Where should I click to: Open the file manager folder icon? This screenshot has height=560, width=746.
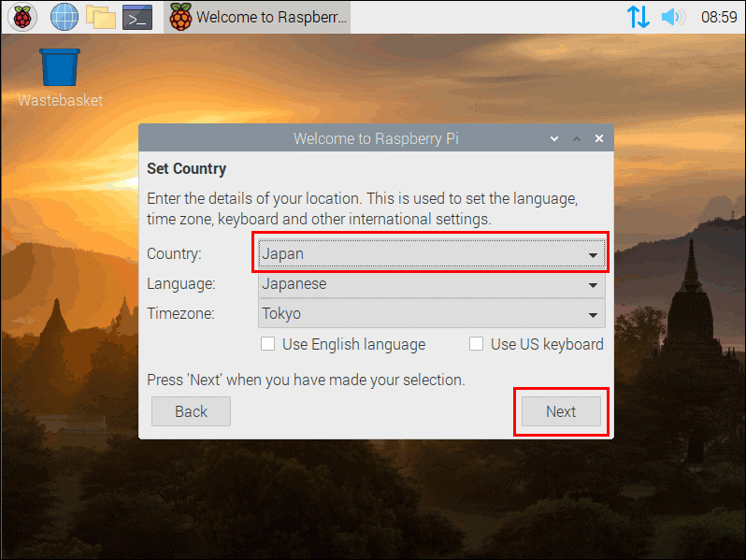click(x=101, y=17)
